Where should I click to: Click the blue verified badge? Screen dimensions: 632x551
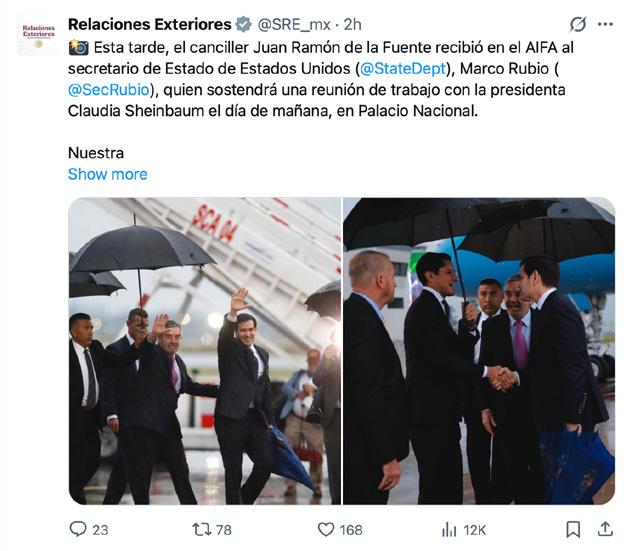click(243, 24)
